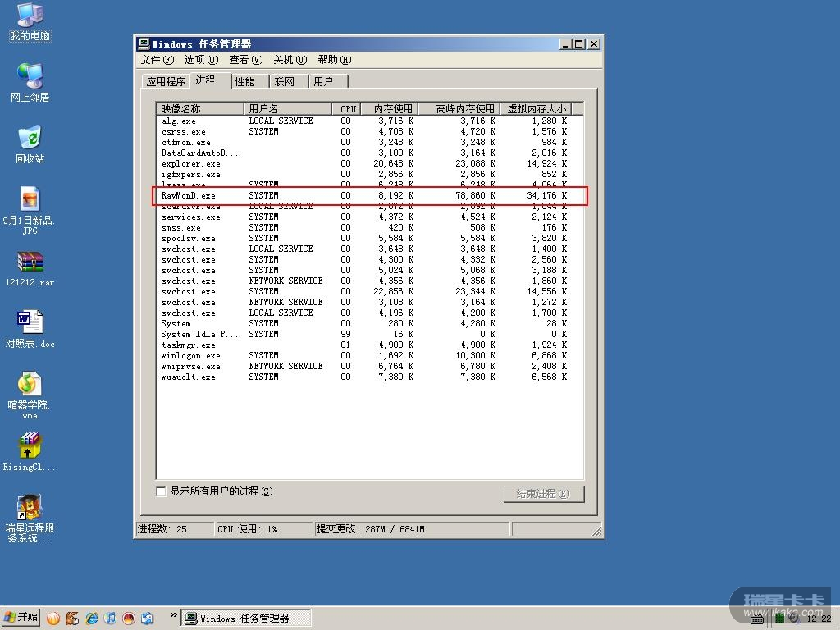Switch to the 应用程序 tab
The image size is (840, 630).
tap(166, 81)
